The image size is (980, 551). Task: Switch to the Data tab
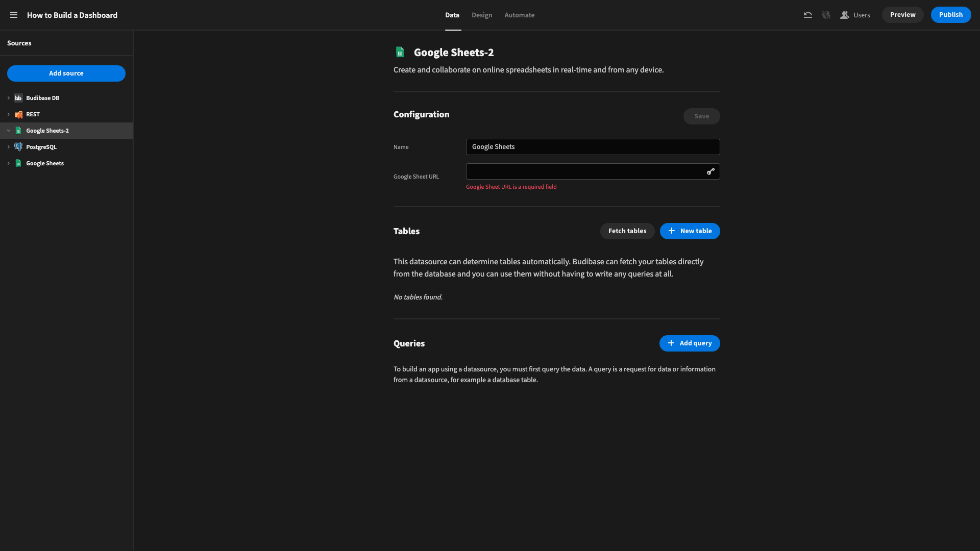(452, 15)
